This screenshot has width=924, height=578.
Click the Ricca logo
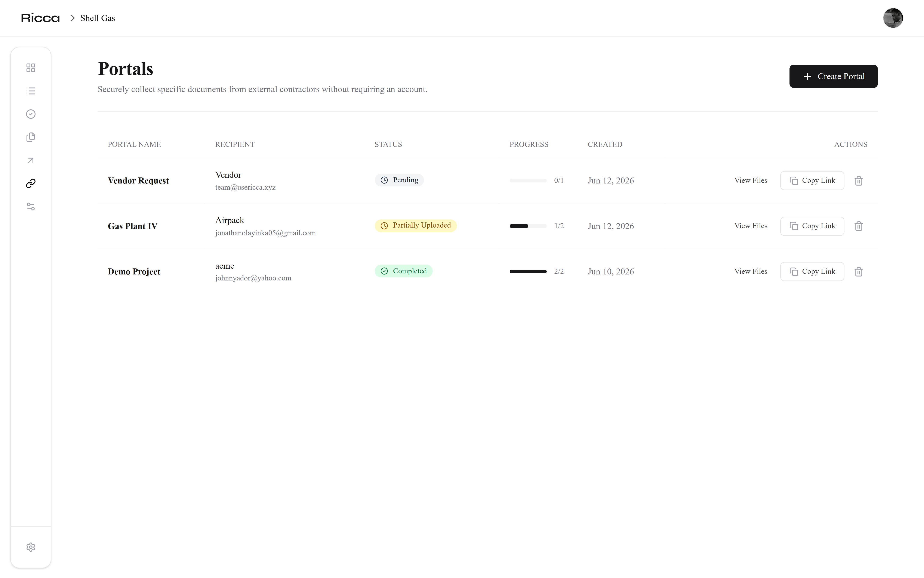pos(40,18)
